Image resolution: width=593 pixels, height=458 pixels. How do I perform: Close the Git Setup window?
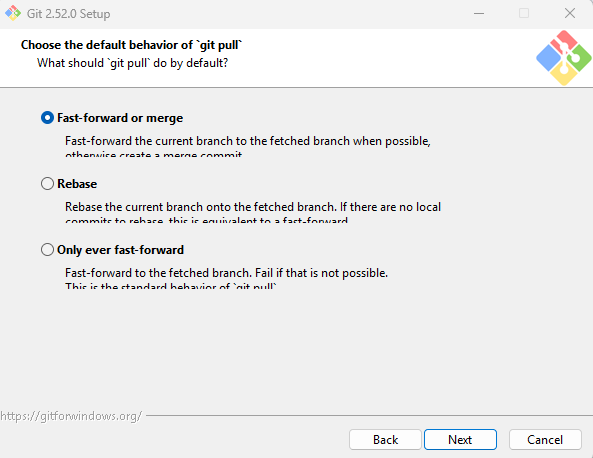click(570, 14)
